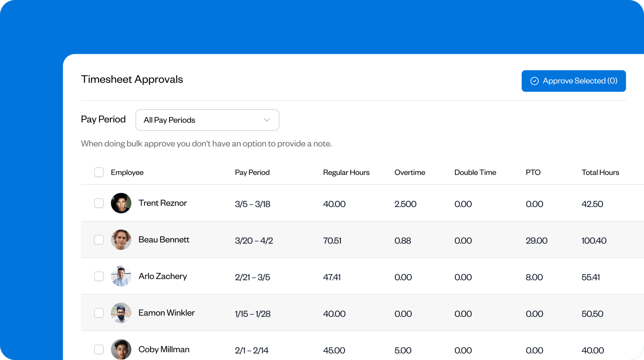Tick Coby Millman's selection checkbox
Image resolution: width=644 pixels, height=360 pixels.
click(x=99, y=349)
